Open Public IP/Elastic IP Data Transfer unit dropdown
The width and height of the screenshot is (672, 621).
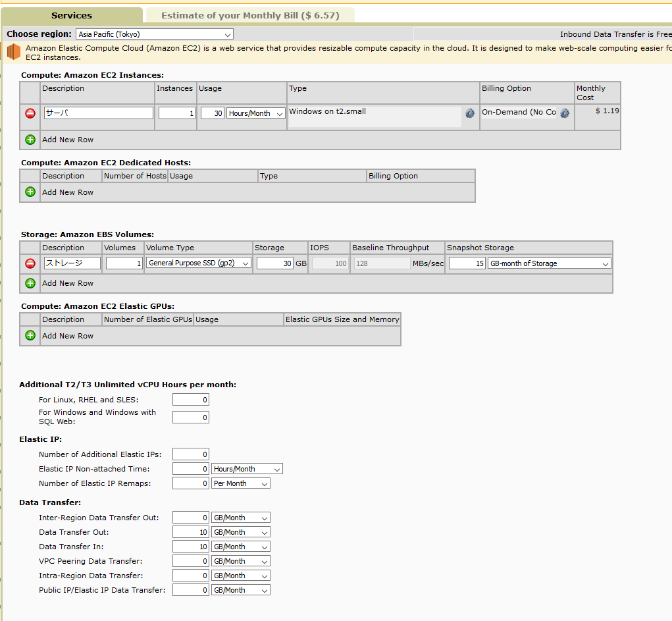pyautogui.click(x=241, y=591)
